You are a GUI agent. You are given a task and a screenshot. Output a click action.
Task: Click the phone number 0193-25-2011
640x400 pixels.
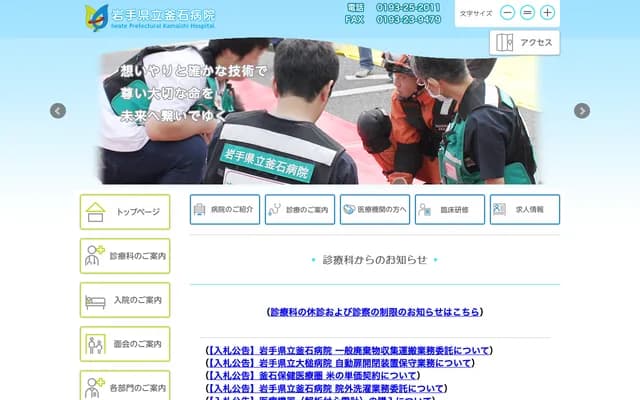[x=408, y=8]
